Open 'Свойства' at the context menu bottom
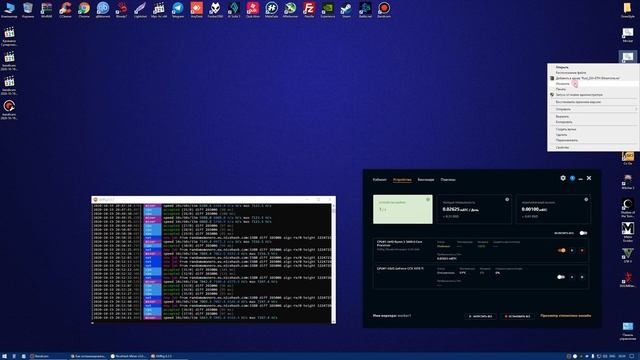 coord(593,147)
